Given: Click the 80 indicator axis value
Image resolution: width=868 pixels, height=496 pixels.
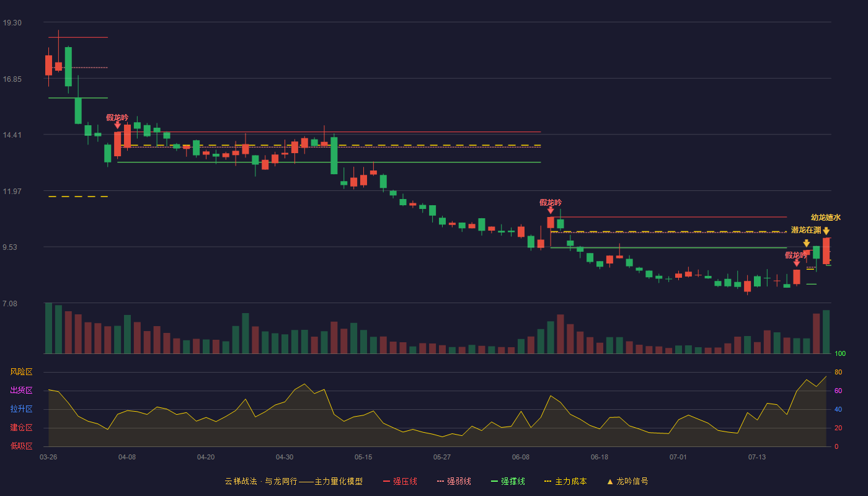Looking at the screenshot, I should [x=838, y=372].
